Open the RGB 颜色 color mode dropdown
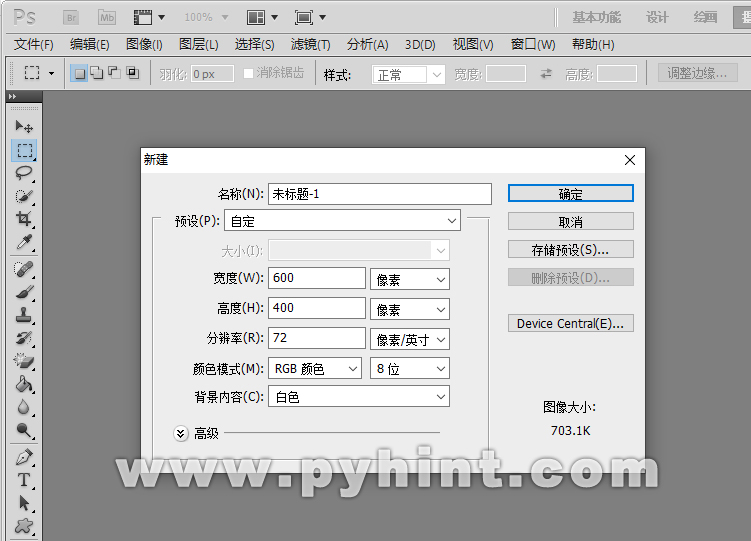751x541 pixels. (x=315, y=369)
